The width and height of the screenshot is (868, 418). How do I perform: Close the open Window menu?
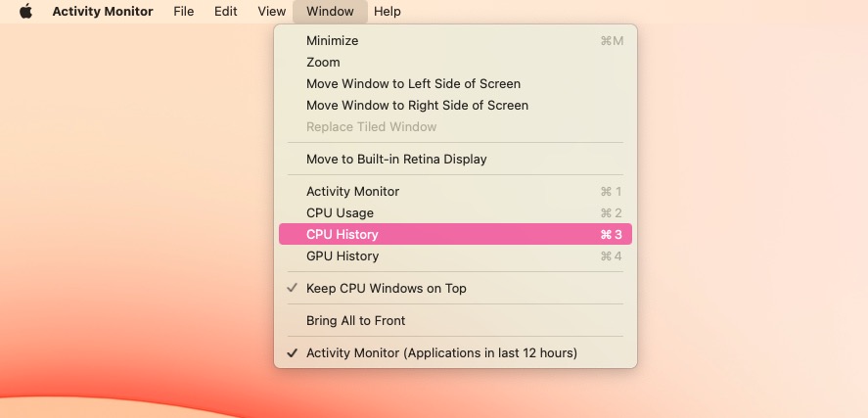330,12
